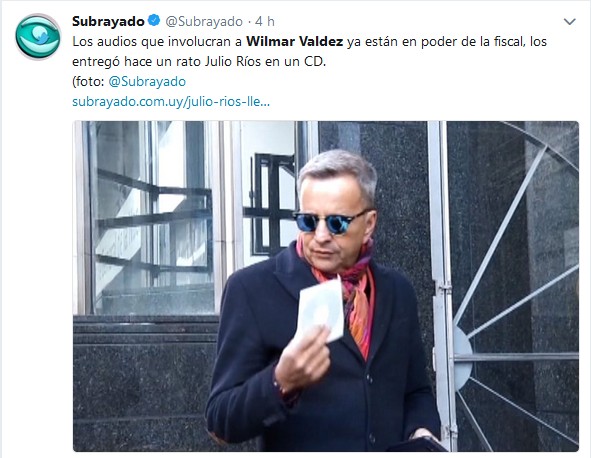Expand the tweet options chevron
The image size is (591, 458).
click(570, 21)
